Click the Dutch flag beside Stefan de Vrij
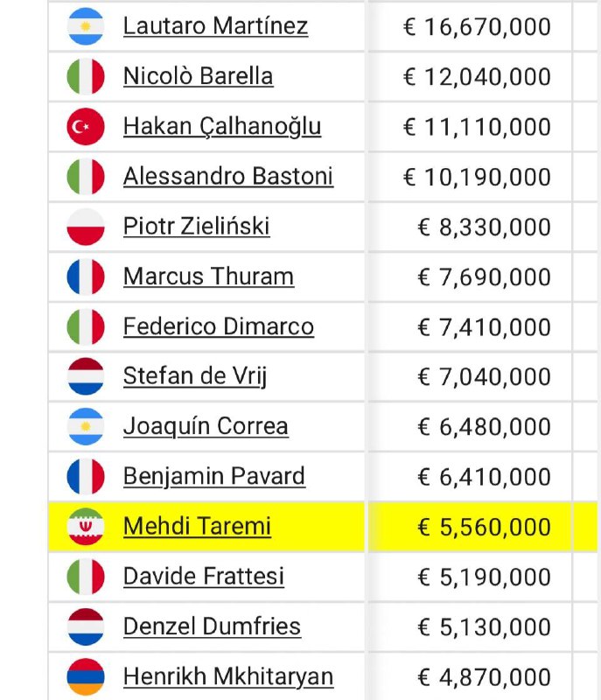The width and height of the screenshot is (601, 700). (86, 376)
